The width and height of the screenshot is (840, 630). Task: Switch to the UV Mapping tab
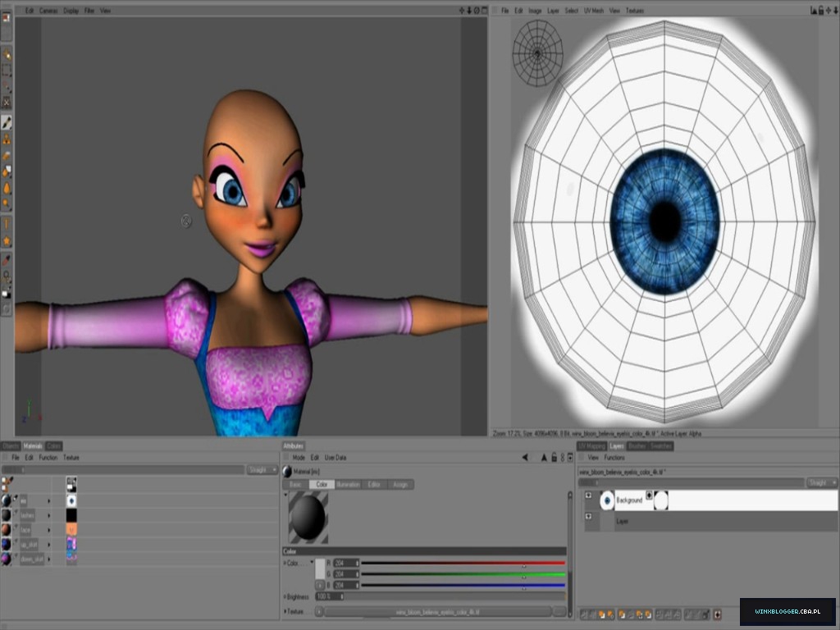[x=592, y=445]
